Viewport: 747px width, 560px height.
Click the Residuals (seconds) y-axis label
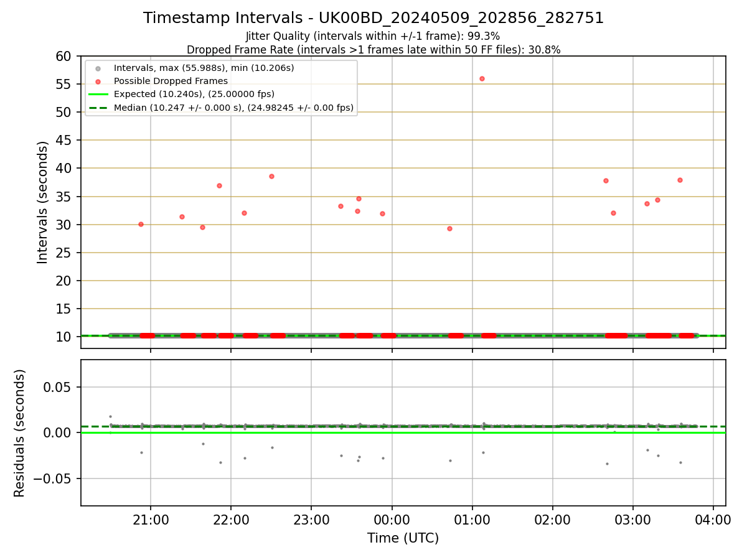pyautogui.click(x=20, y=433)
